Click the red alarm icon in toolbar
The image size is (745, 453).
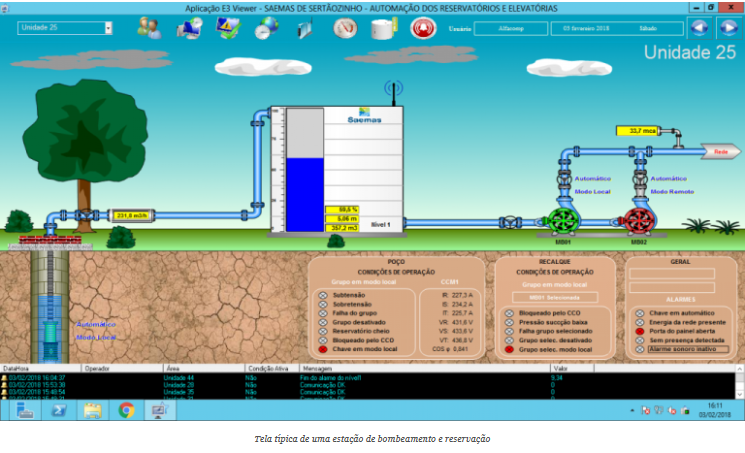[x=421, y=28]
